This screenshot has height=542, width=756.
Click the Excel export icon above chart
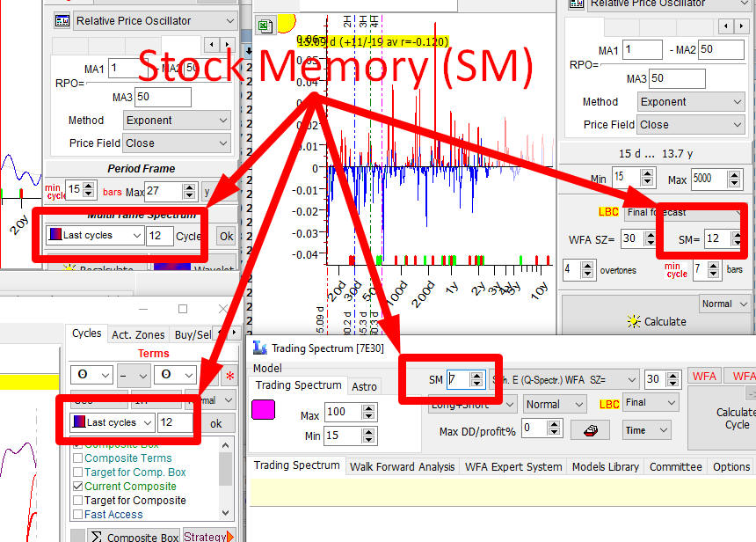tap(263, 26)
